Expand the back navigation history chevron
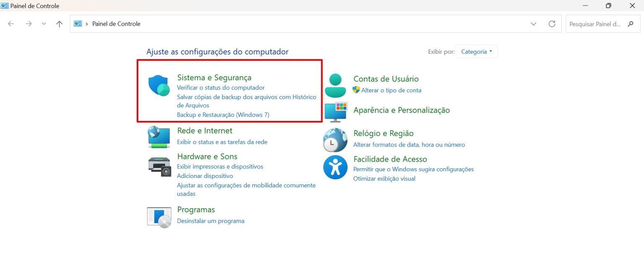The width and height of the screenshot is (644, 269). 44,24
